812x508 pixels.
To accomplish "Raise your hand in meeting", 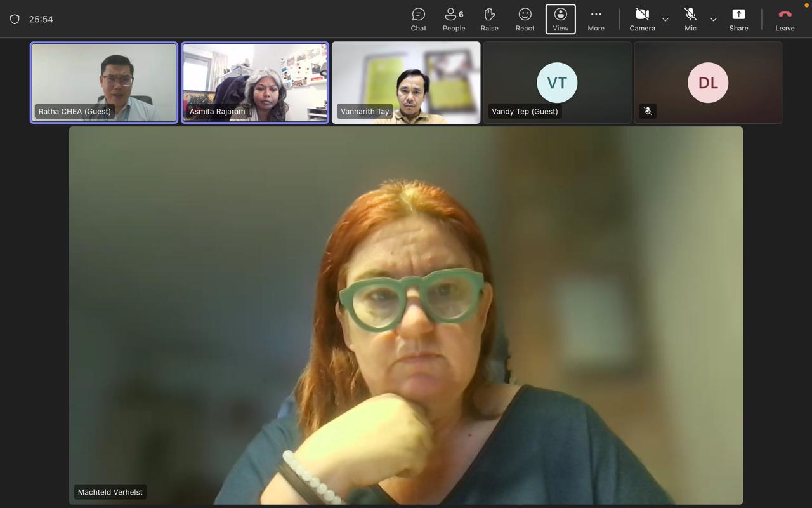I will 489,19.
